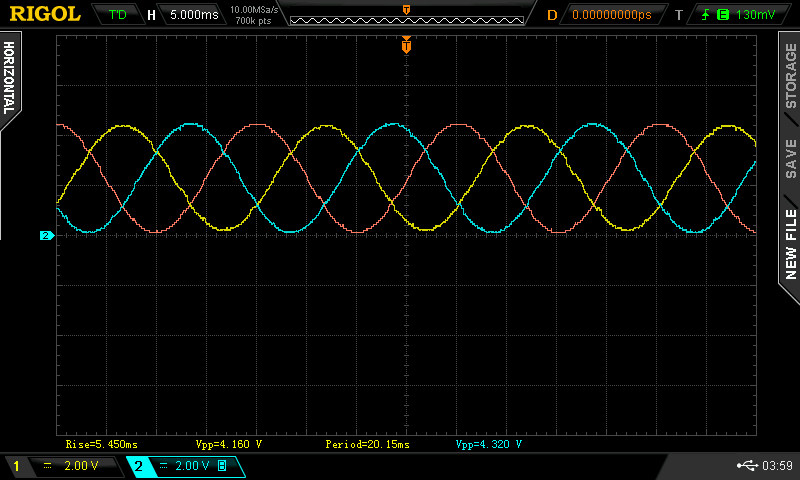Click the waveform memory overview bar
This screenshot has height=480, width=800.
tap(405, 17)
